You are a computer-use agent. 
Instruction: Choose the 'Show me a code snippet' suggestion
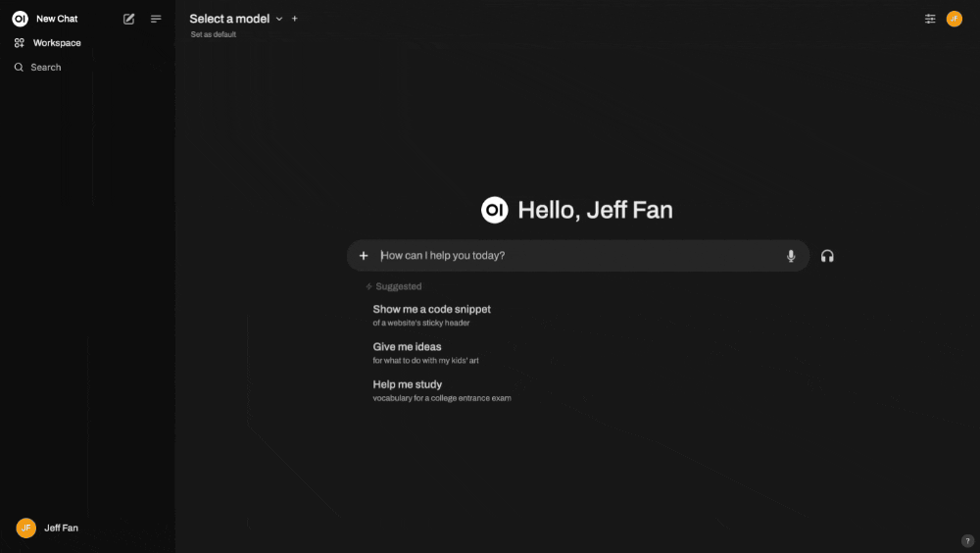tap(432, 316)
